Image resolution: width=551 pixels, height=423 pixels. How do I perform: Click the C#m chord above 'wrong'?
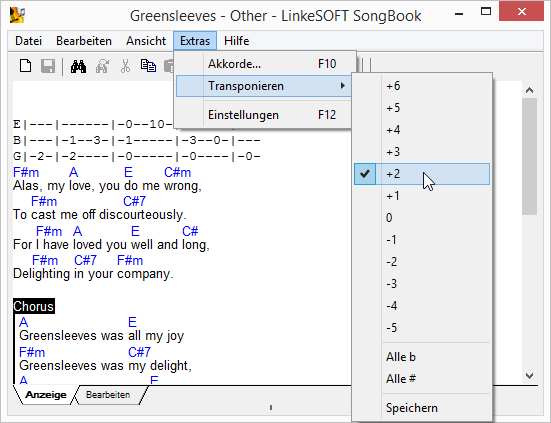pyautogui.click(x=177, y=173)
